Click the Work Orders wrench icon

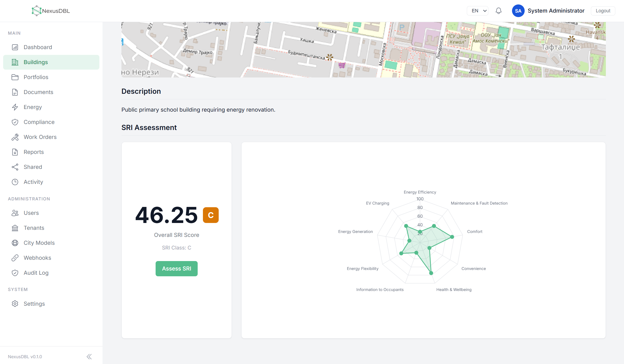pos(15,137)
